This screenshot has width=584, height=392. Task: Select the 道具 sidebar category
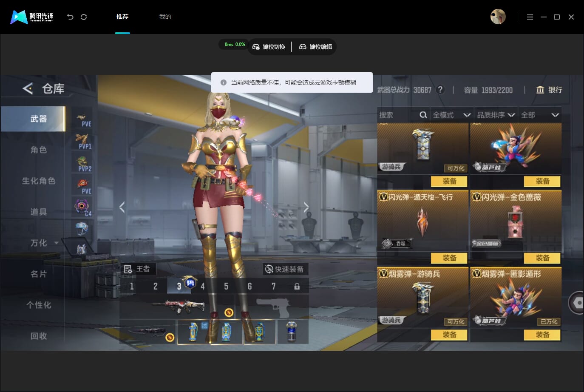point(39,212)
